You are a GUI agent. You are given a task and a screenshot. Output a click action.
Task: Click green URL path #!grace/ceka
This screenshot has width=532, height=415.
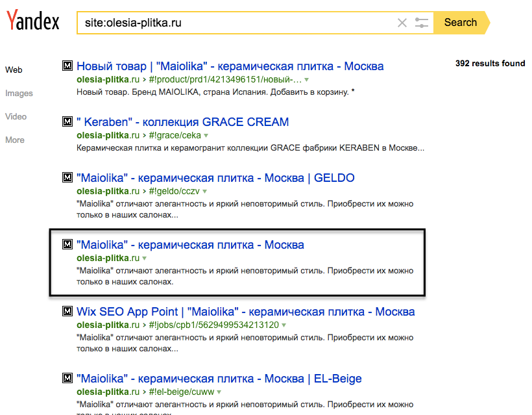(175, 135)
